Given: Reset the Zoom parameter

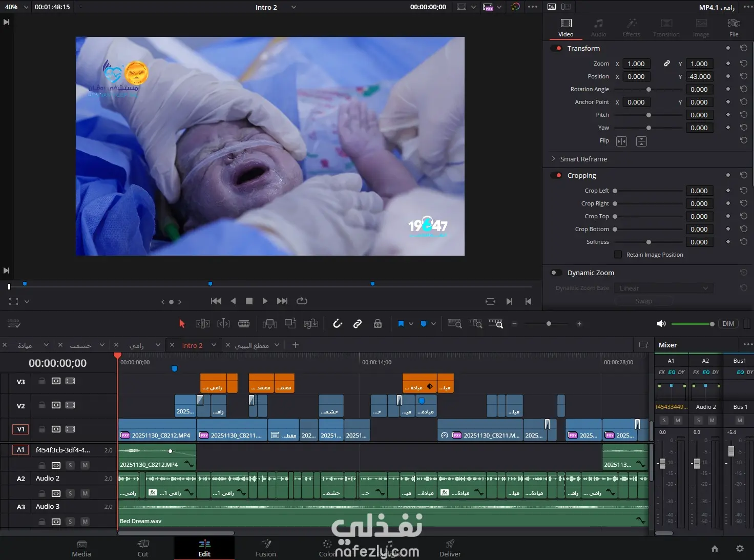Looking at the screenshot, I should (744, 64).
